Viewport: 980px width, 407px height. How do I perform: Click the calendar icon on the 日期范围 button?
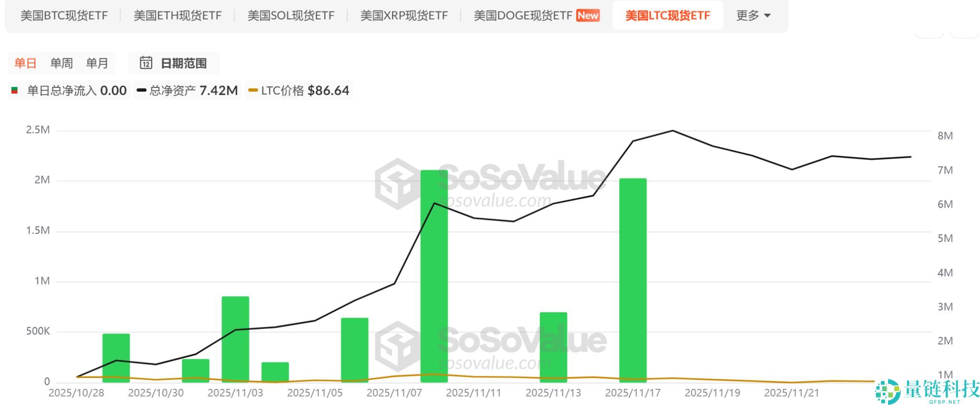click(146, 63)
